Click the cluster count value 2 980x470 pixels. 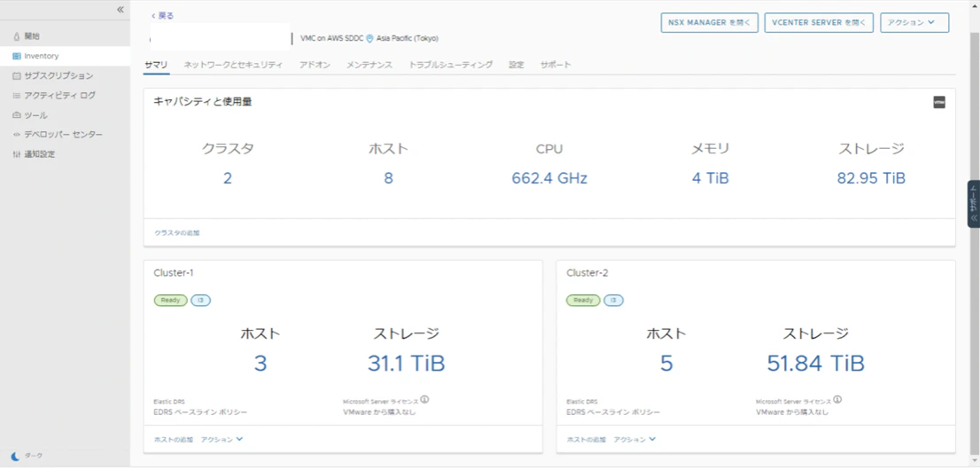click(x=228, y=178)
